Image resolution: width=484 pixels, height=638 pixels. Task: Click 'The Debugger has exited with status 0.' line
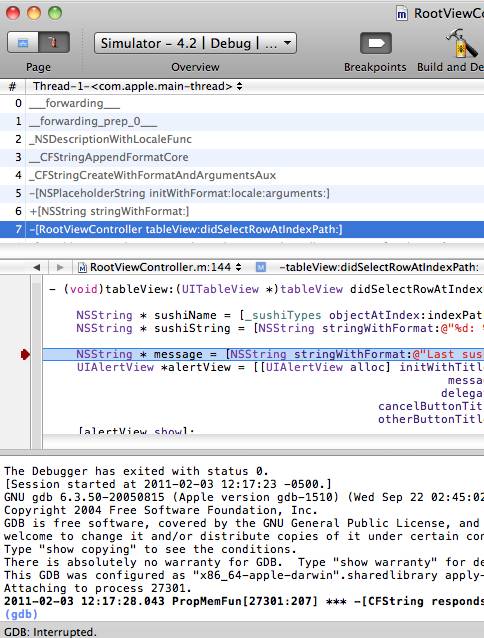click(x=136, y=471)
